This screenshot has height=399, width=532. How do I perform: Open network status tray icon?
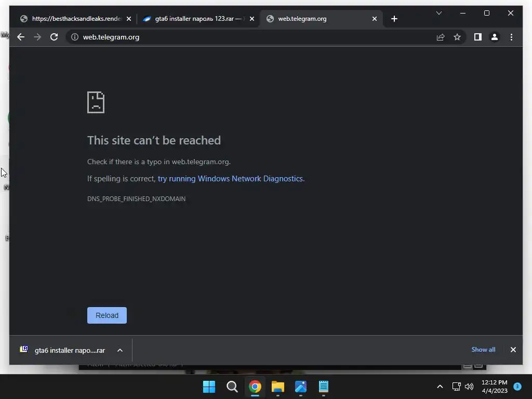pos(456,387)
